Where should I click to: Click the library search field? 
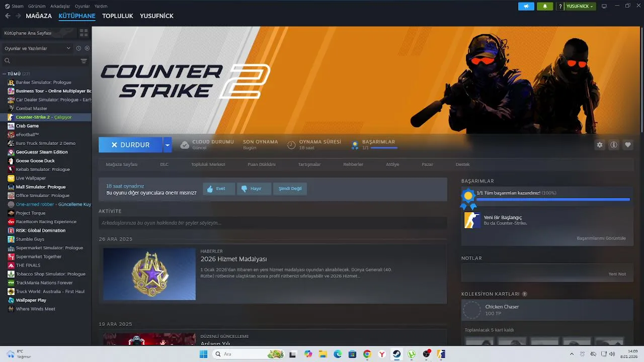tap(40, 61)
